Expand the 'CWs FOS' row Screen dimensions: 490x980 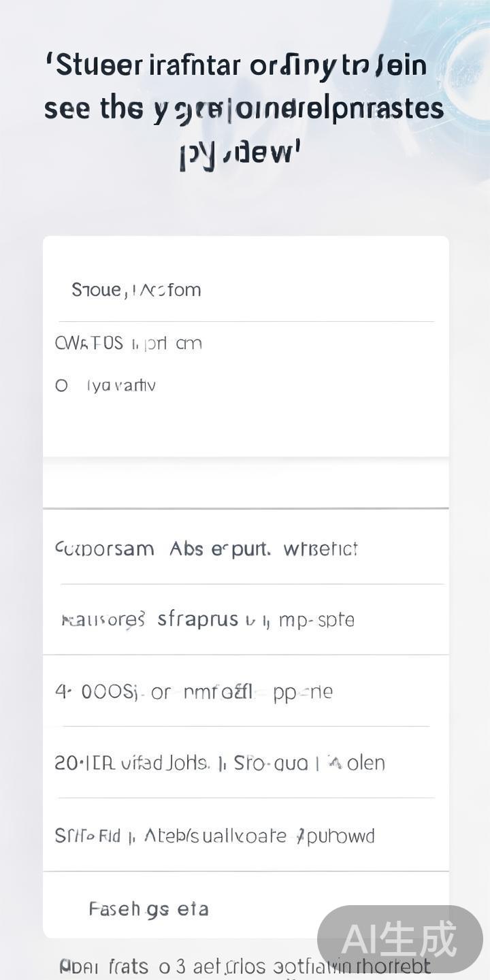click(x=128, y=344)
